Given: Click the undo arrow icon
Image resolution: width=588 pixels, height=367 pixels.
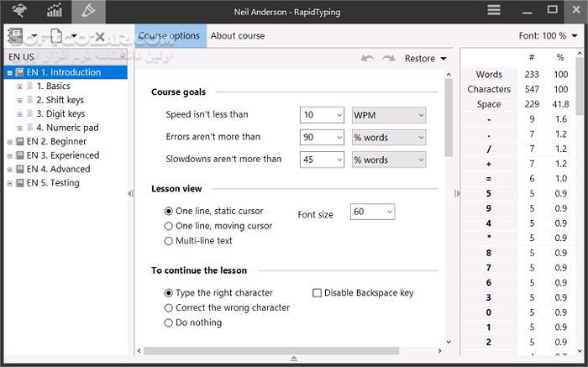Looking at the screenshot, I should click(367, 59).
